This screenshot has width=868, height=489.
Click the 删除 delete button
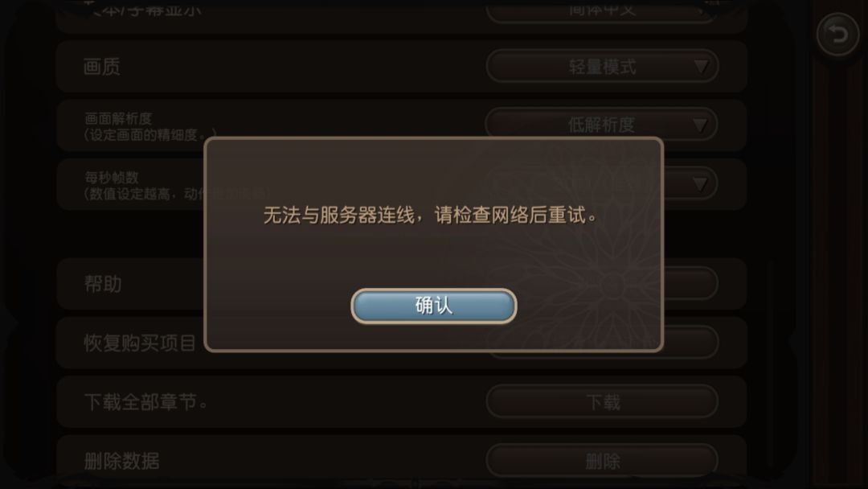coord(602,460)
